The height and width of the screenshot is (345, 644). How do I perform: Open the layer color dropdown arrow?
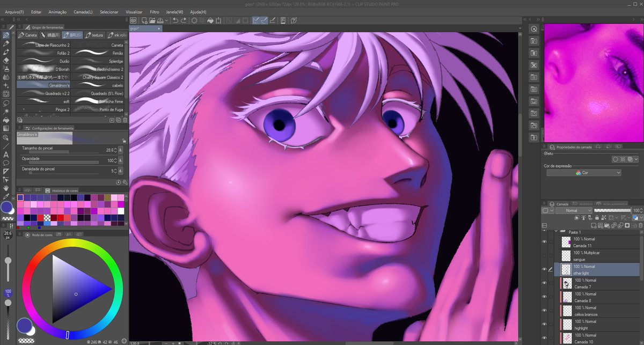pos(640,218)
